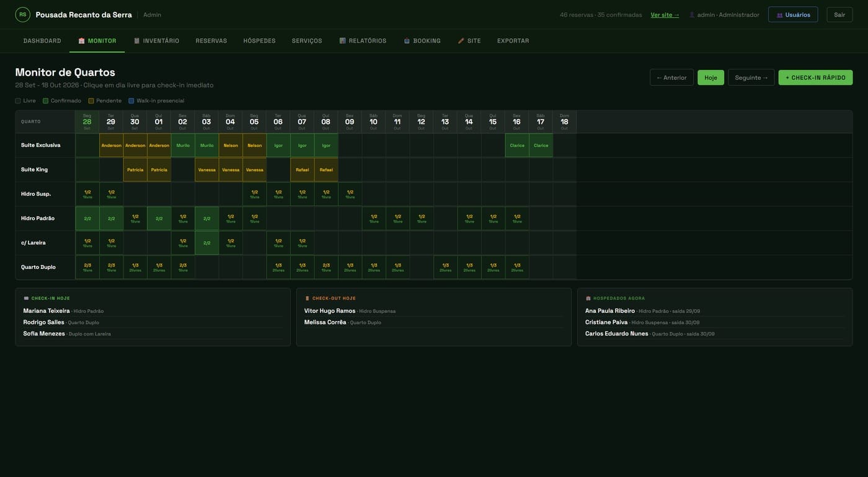
Task: Click the Relatórios chart icon
Action: click(x=342, y=41)
